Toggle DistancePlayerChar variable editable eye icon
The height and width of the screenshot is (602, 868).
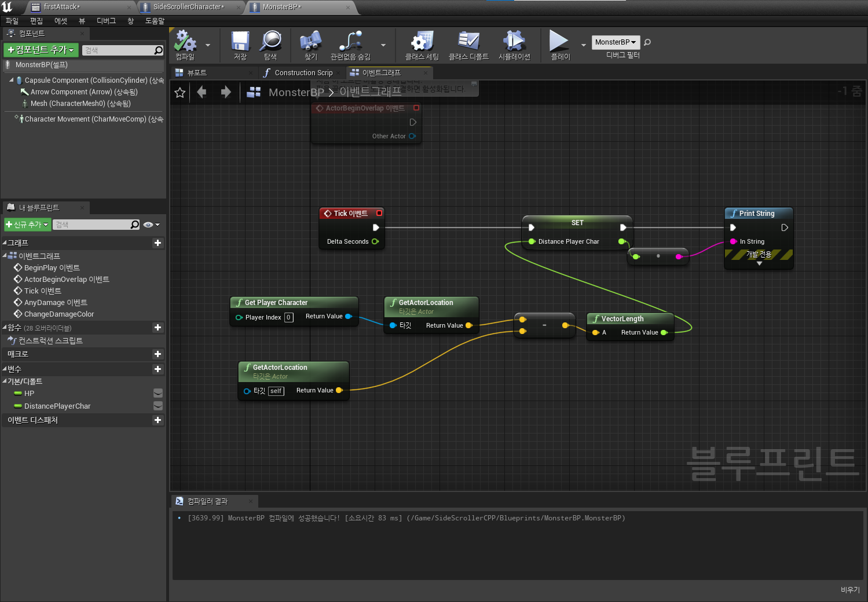158,406
